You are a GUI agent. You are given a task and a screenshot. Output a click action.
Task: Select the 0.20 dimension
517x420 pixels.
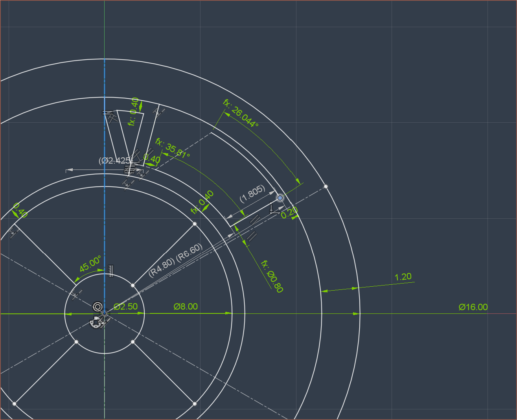289,212
